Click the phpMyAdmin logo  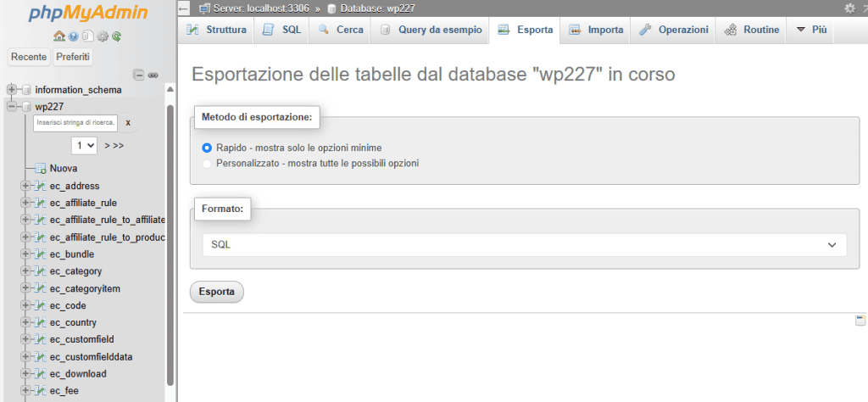[88, 14]
